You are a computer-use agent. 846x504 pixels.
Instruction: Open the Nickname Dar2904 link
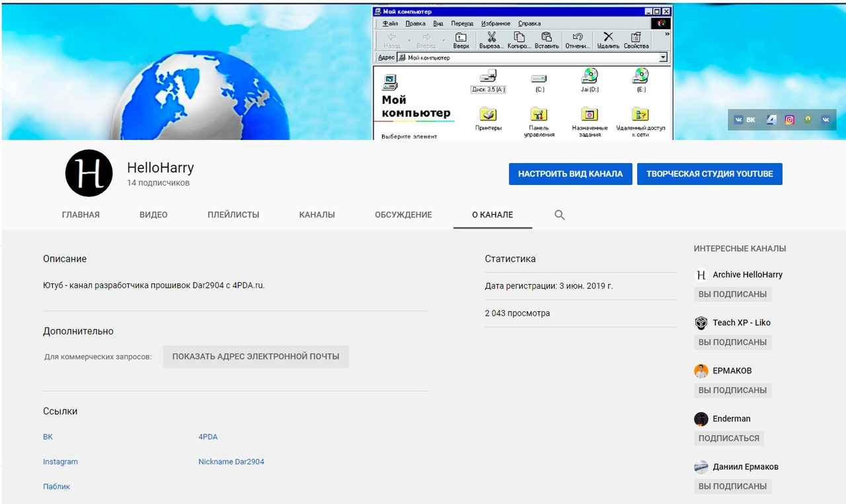coord(231,462)
